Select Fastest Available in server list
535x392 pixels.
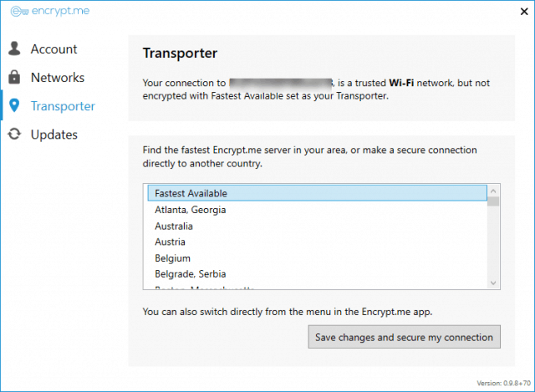pyautogui.click(x=318, y=193)
